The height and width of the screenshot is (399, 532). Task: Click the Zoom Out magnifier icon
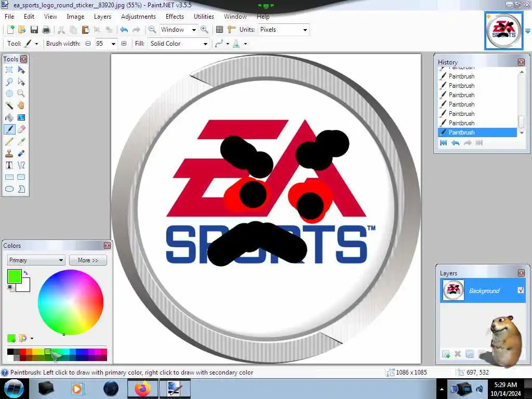point(152,30)
